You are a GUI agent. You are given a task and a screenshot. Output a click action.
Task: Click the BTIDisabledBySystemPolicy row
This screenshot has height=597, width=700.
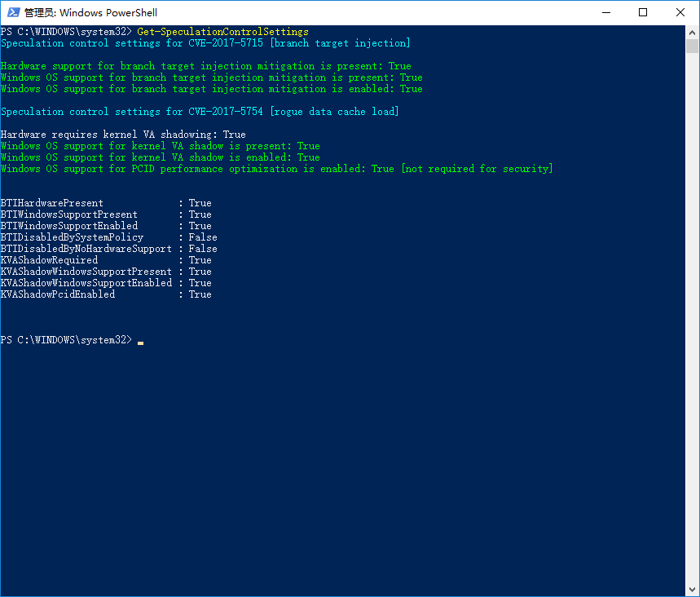coord(109,237)
